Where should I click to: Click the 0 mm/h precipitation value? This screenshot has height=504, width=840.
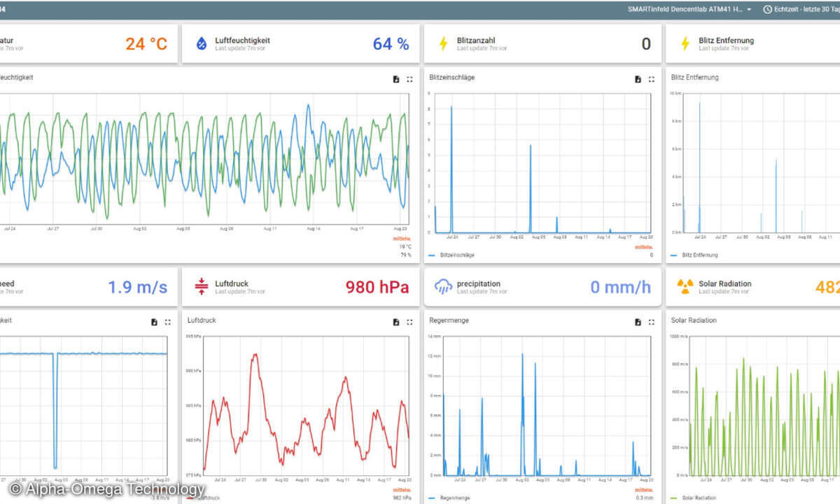tap(620, 287)
